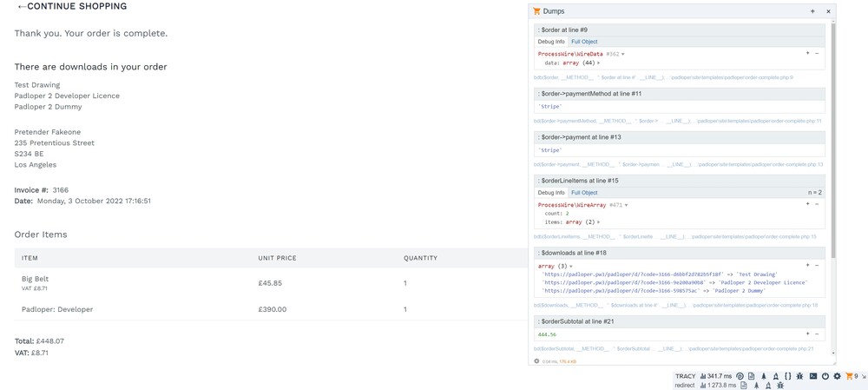This screenshot has height=390, width=868.
Task: Click the orange cart Dumps icon in Tracy bar
Action: (x=850, y=376)
